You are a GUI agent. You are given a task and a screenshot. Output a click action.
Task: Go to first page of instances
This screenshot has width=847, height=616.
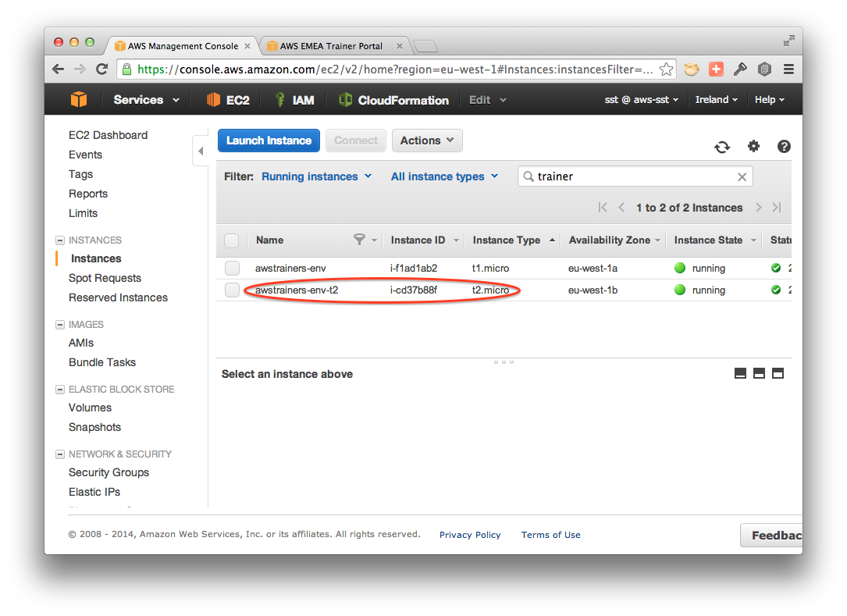pos(603,208)
